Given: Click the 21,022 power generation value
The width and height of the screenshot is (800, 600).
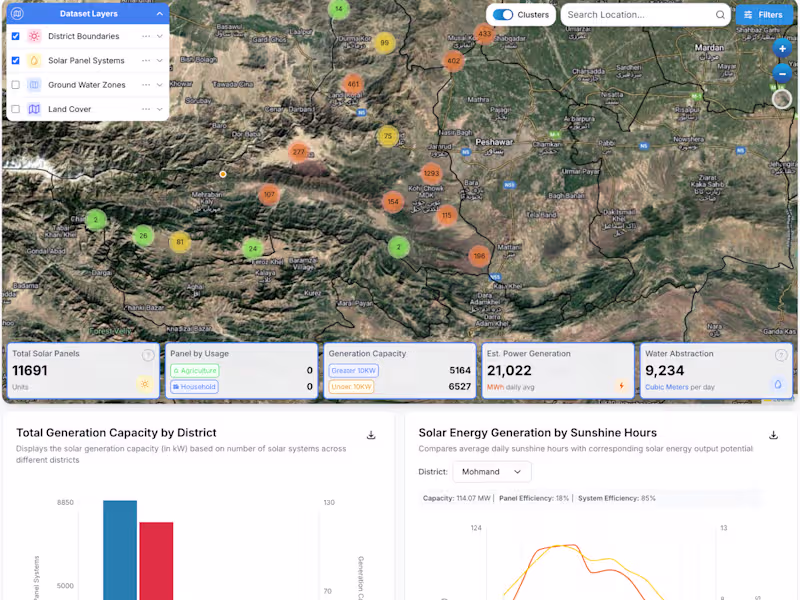Looking at the screenshot, I should click(x=509, y=371).
